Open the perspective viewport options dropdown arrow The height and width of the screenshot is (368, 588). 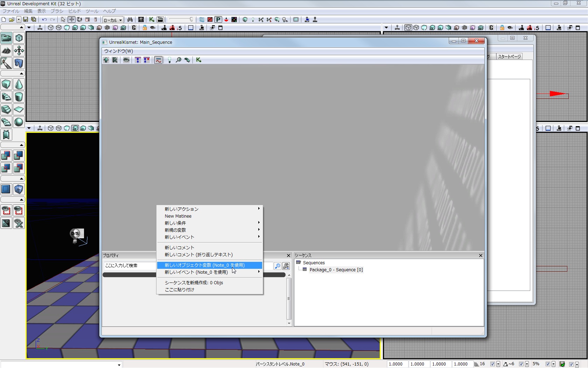tap(29, 128)
